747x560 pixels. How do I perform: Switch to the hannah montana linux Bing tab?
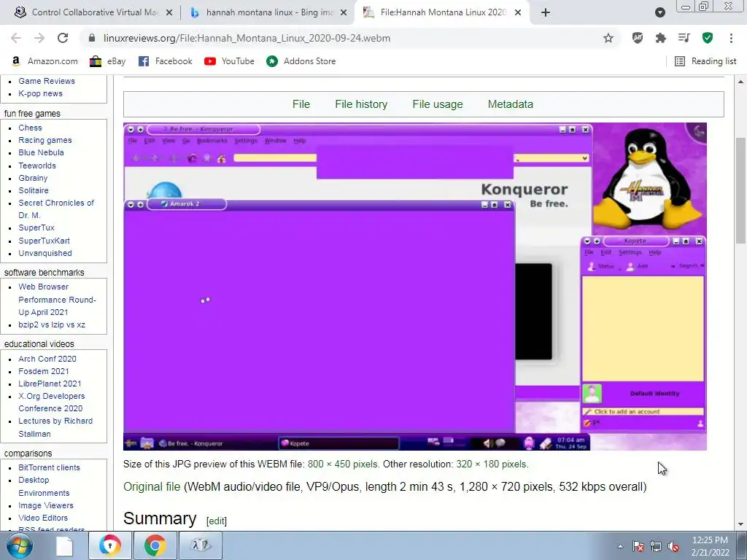pos(268,12)
